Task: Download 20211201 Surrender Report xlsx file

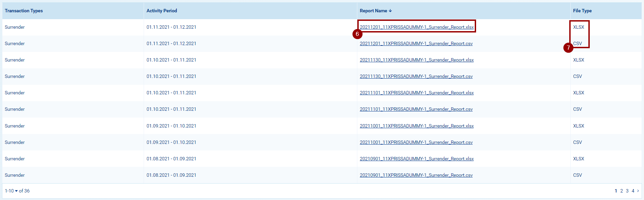Action: [x=416, y=27]
